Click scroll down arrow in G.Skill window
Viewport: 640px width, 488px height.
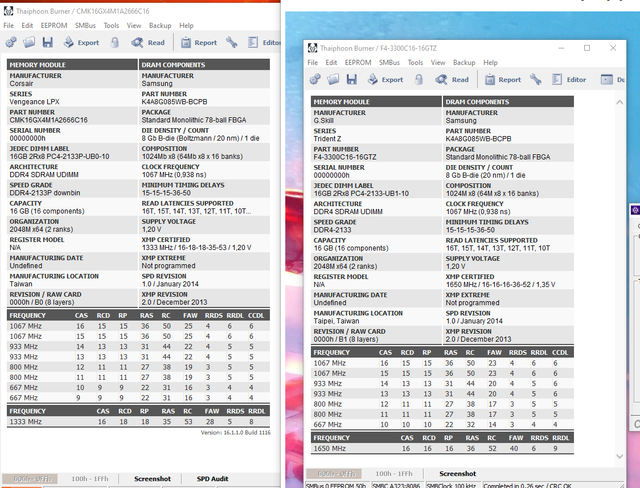point(620,456)
